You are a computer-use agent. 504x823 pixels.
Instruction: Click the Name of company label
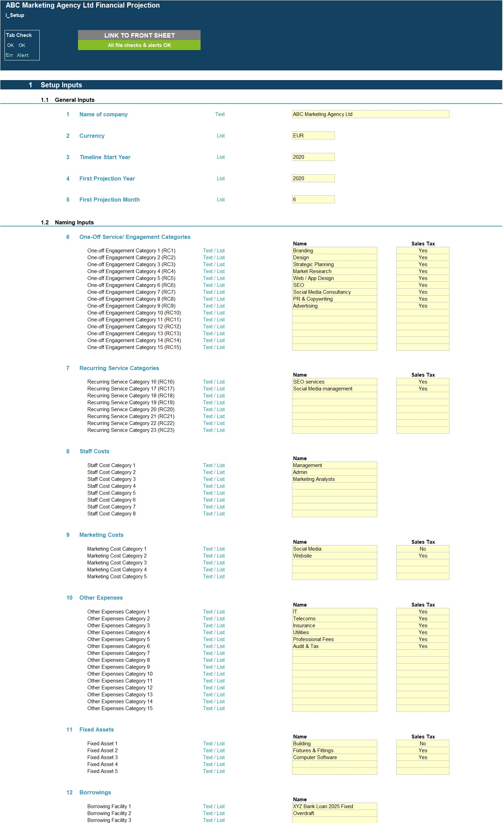(x=104, y=114)
